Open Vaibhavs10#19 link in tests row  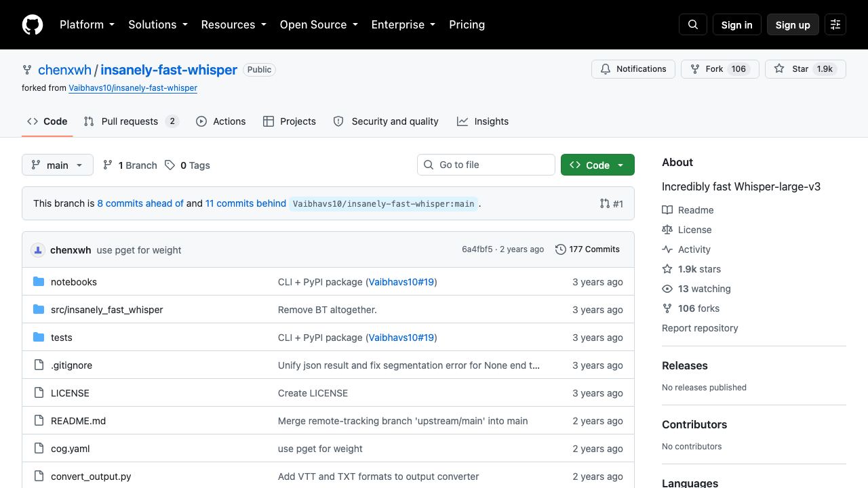click(401, 338)
